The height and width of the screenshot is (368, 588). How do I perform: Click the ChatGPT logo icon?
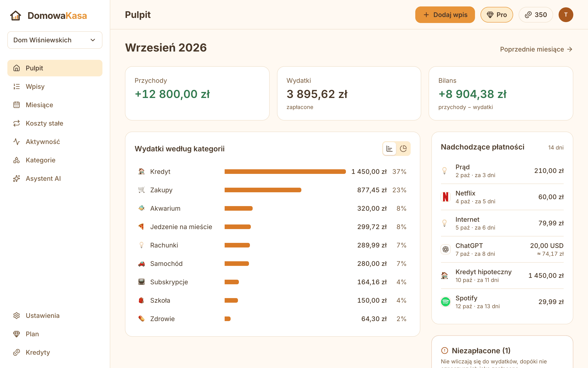(x=445, y=249)
